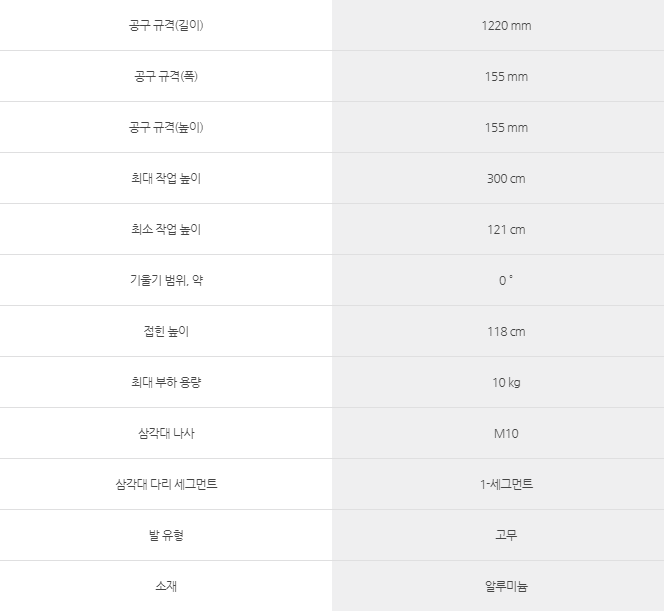Select the 공구 규격(폭) label
Image resolution: width=664 pixels, height=611 pixels.
point(166,76)
